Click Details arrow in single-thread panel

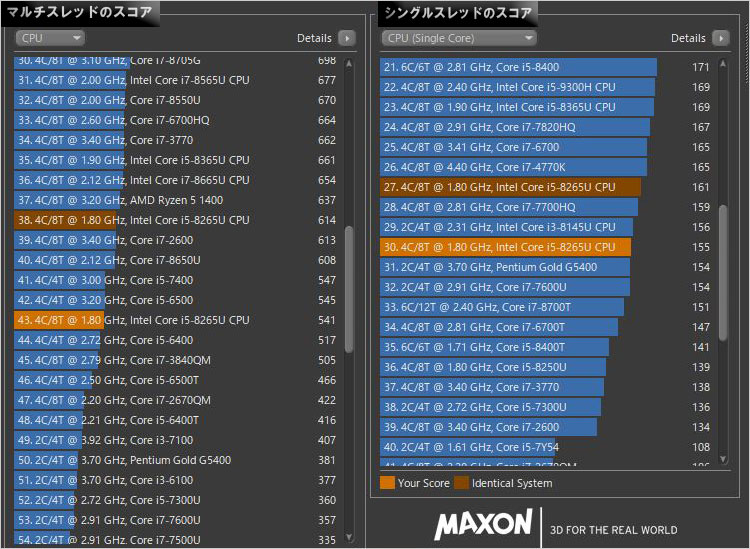721,38
